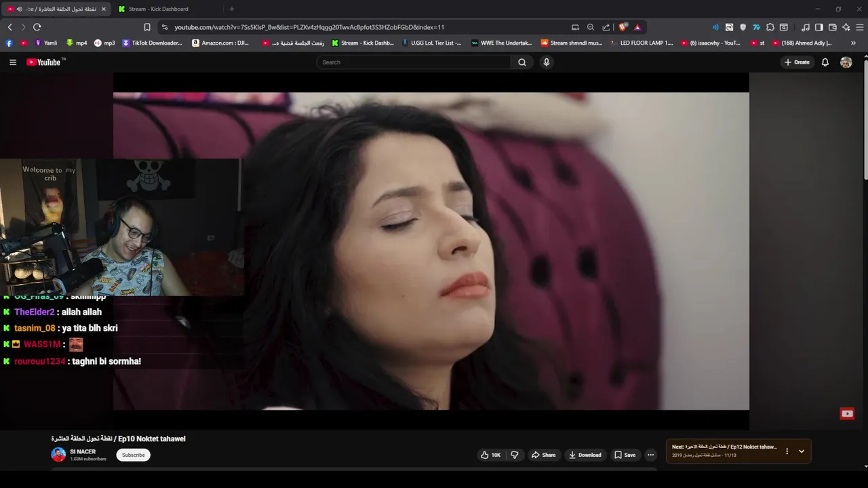Click the Share button under the video
868x488 pixels.
(x=543, y=455)
